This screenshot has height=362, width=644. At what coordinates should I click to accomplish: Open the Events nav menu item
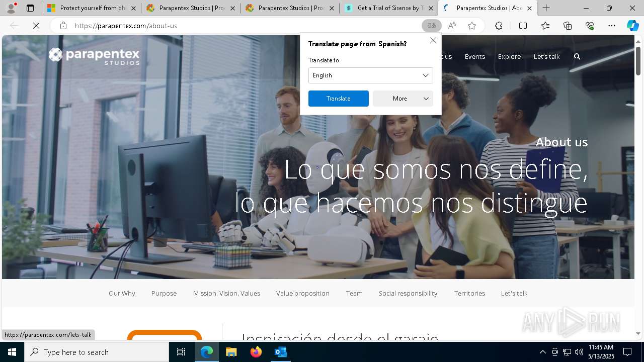click(474, 57)
